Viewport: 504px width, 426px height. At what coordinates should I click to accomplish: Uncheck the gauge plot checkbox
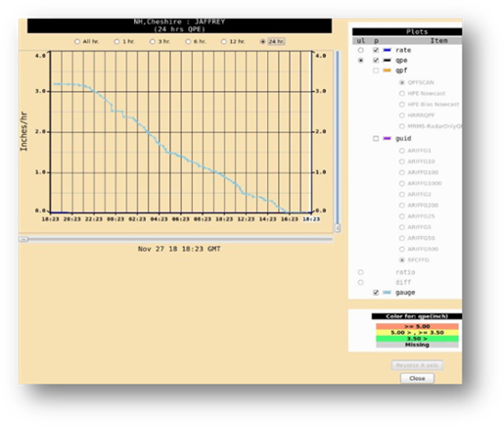tap(376, 293)
